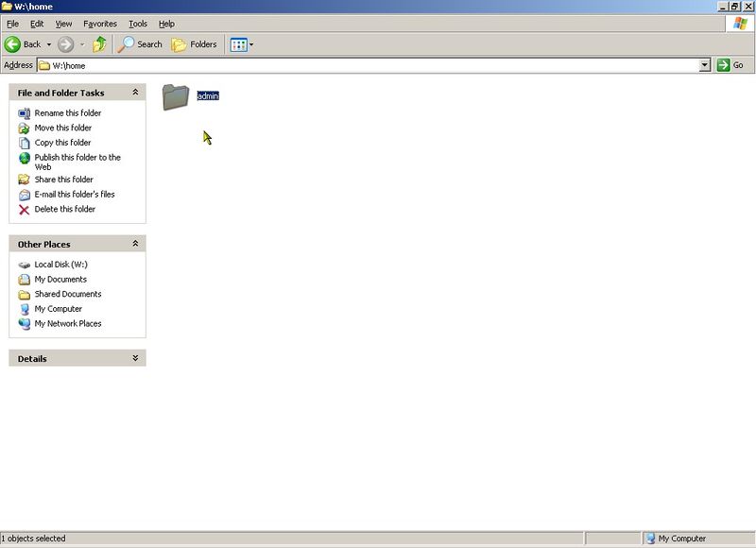Viewport: 756px width, 548px height.
Task: Click the Share this folder icon
Action: click(x=25, y=180)
